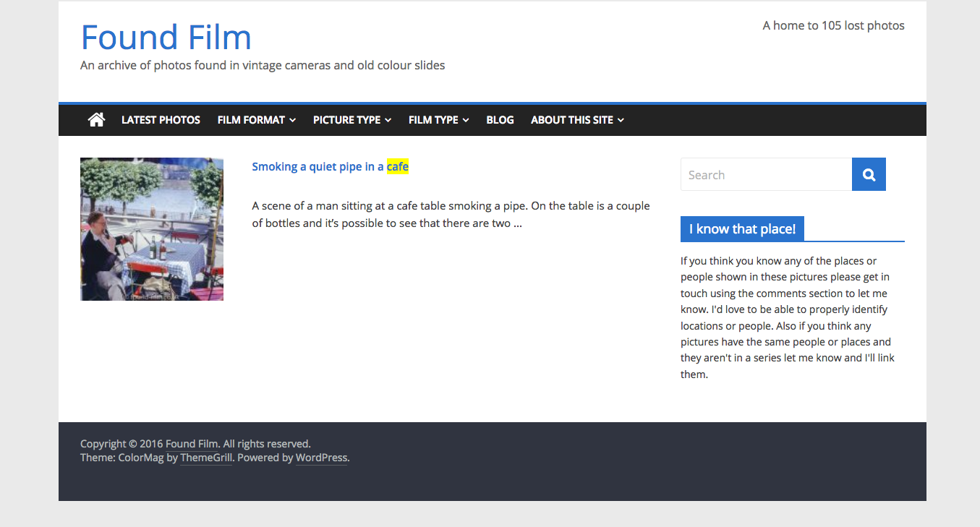The width and height of the screenshot is (980, 527).
Task: Open the Latest Photos menu item
Action: click(x=161, y=120)
